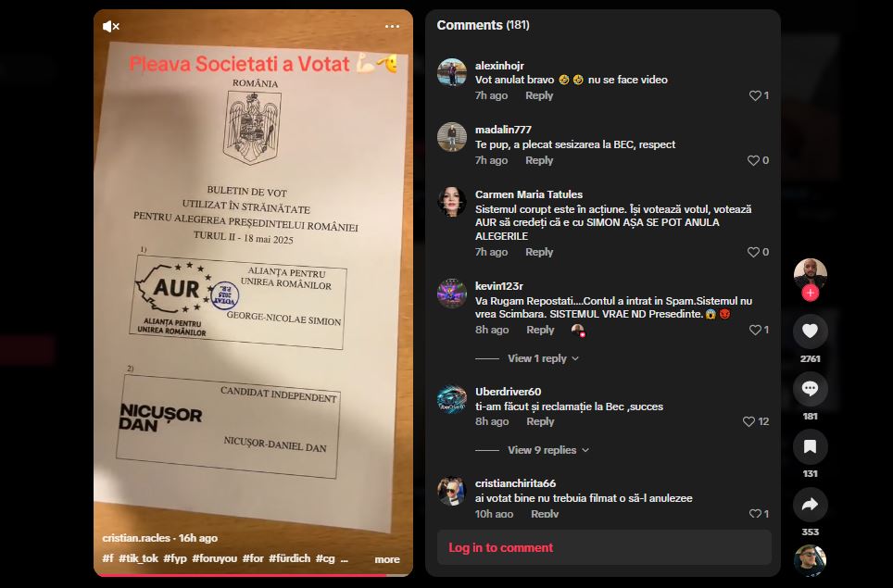Open kevin123r's profile avatar

pyautogui.click(x=452, y=294)
